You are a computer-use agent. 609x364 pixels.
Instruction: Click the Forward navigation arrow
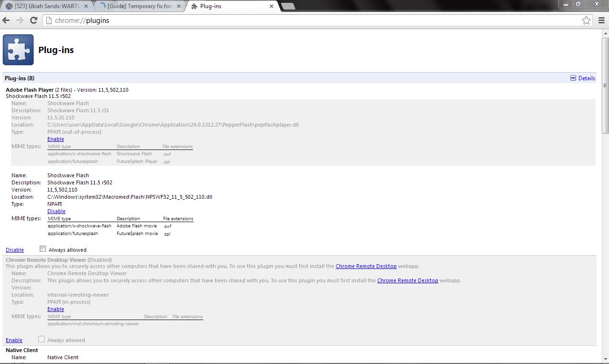20,21
